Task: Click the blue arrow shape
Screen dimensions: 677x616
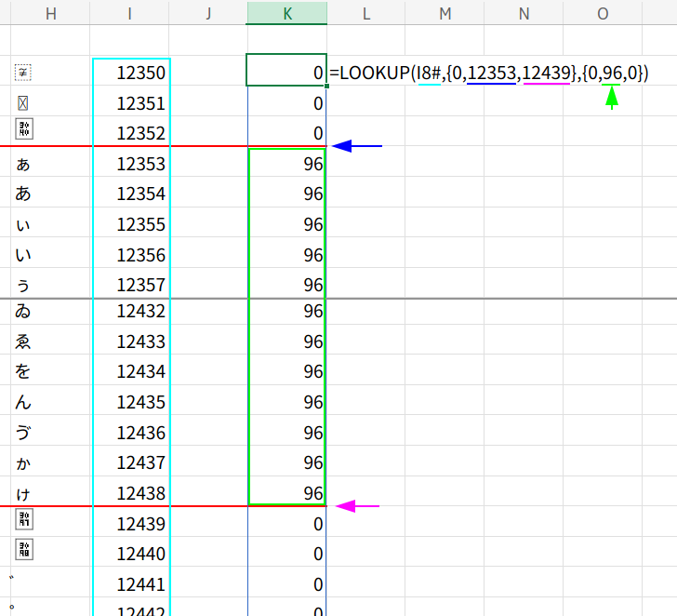Action: [357, 146]
